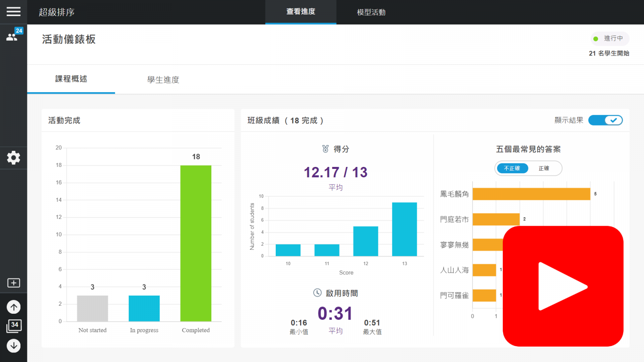Open settings with the gear icon

click(x=13, y=158)
